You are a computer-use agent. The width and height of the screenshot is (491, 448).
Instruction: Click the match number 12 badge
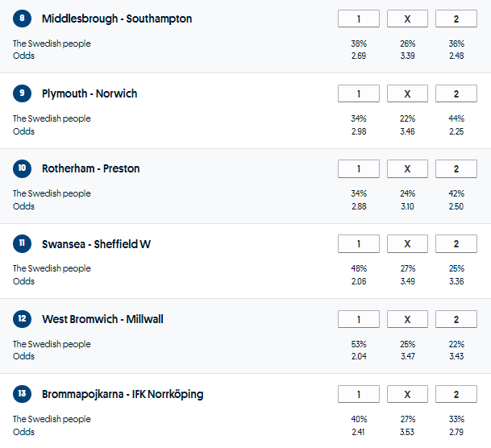(22, 319)
